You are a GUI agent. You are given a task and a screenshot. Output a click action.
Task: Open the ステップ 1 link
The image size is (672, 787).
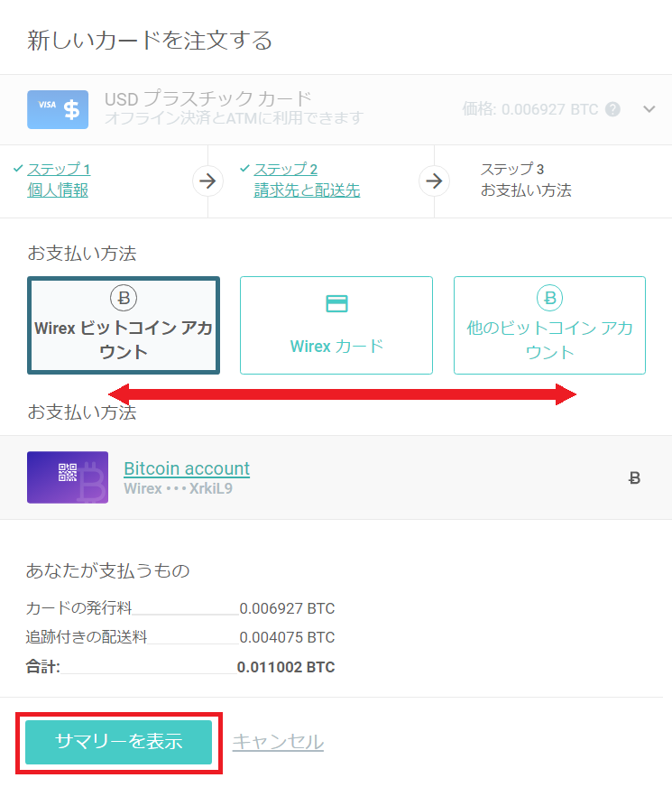(59, 169)
